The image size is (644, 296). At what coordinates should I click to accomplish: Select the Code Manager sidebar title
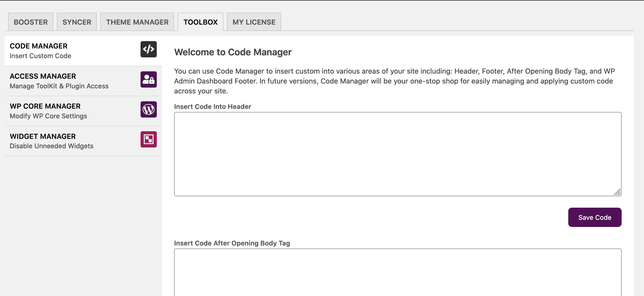tap(39, 46)
